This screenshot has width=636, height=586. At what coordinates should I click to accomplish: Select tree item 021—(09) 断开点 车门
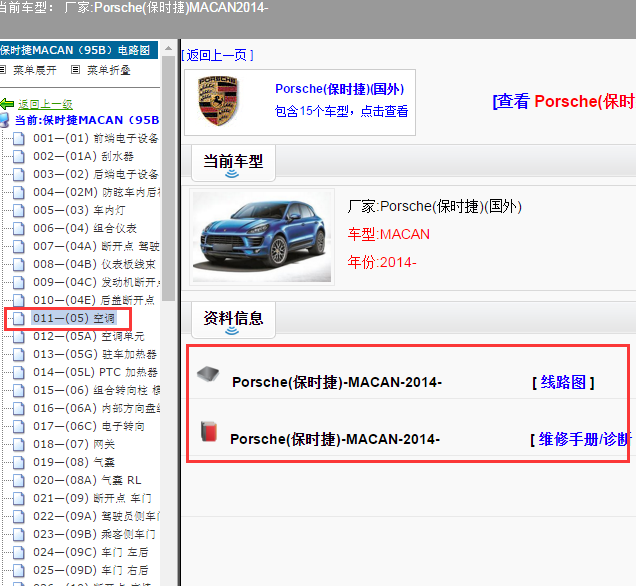(x=92, y=498)
